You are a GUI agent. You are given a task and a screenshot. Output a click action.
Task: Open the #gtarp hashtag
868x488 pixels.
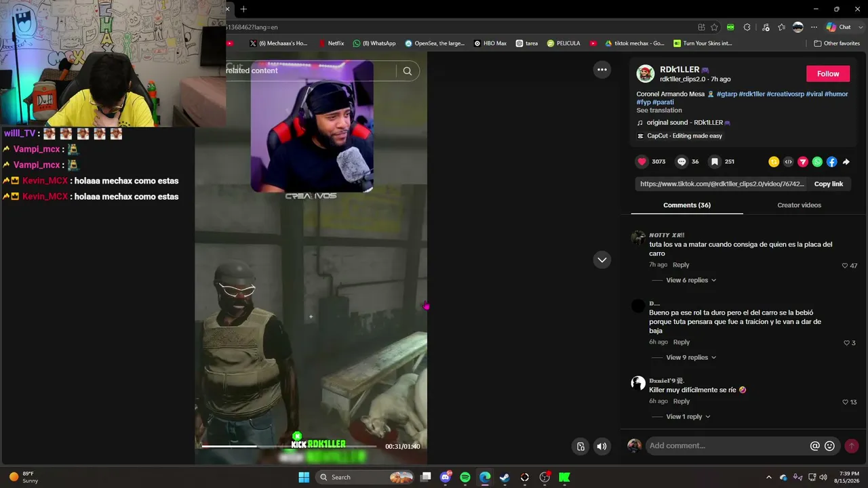pos(726,94)
